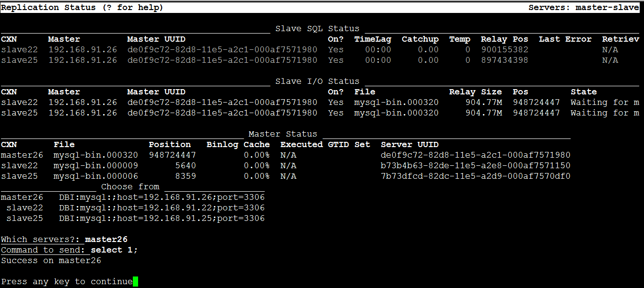Click position value 5640
Image resolution: width=644 pixels, height=288 pixels.
[x=186, y=166]
